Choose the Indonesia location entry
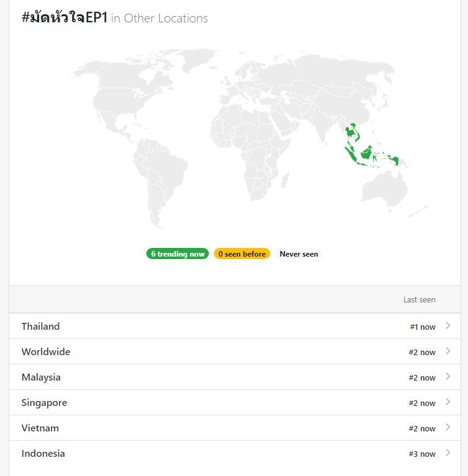The width and height of the screenshot is (468, 476). (43, 454)
